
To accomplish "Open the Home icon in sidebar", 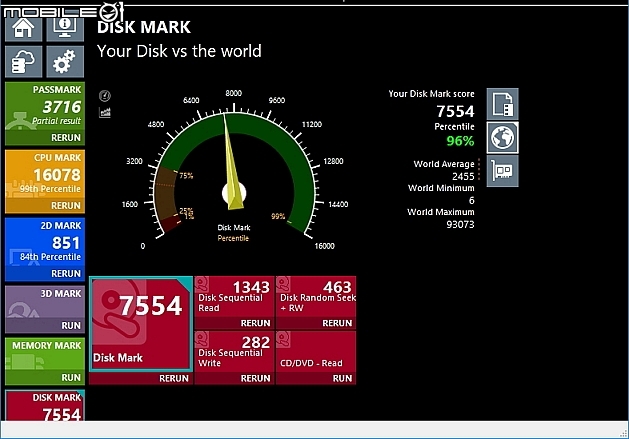I will point(24,28).
